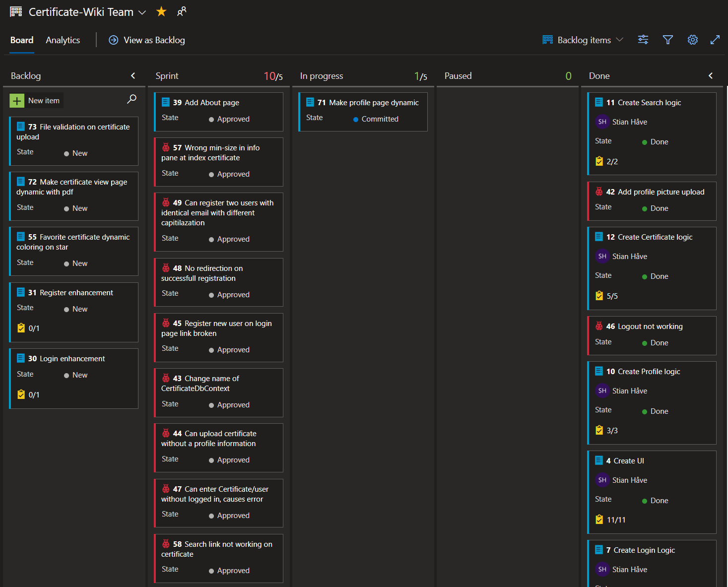Click SH avatar on Create Profile logic
The width and height of the screenshot is (728, 587).
(602, 391)
